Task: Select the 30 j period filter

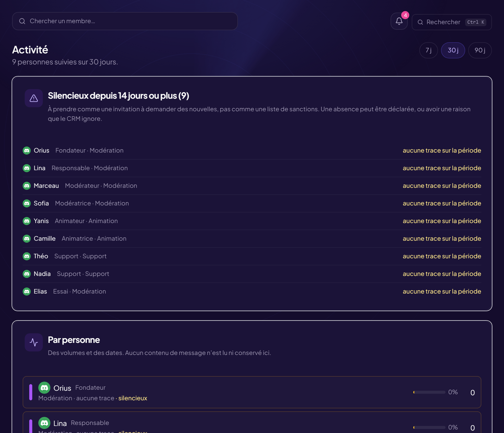Action: pos(453,50)
